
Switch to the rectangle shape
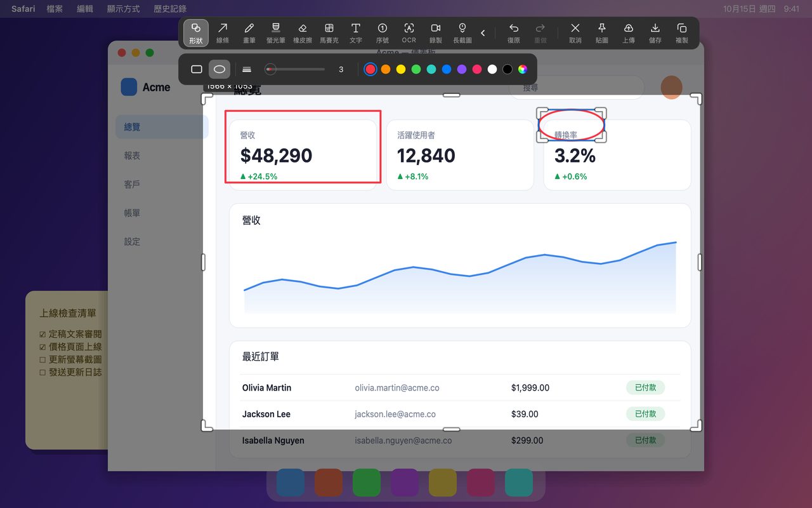click(x=197, y=69)
